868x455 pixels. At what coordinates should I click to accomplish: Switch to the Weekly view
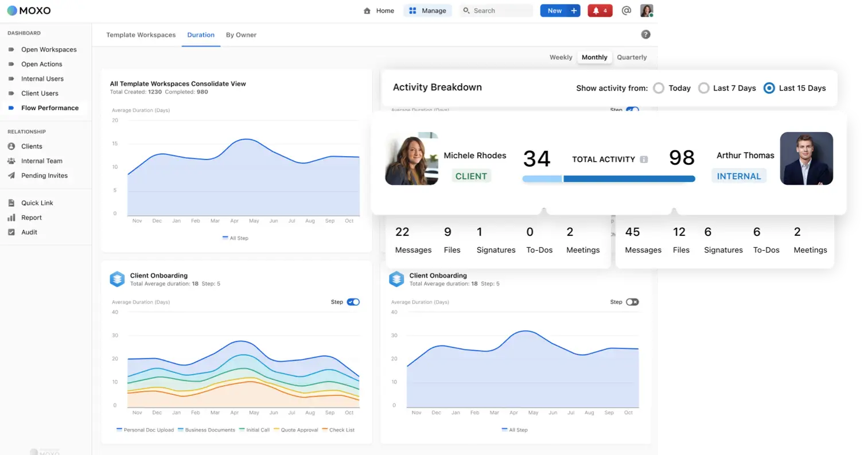[x=560, y=57]
